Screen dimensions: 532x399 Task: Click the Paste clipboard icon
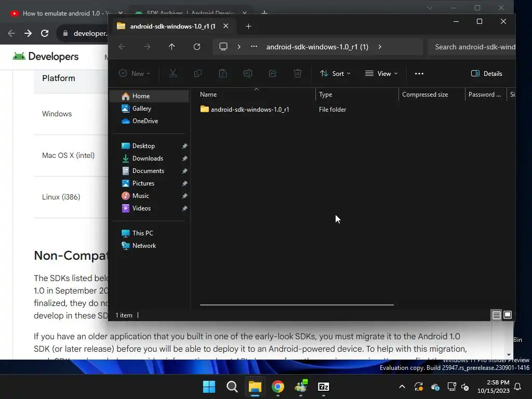[x=223, y=73]
